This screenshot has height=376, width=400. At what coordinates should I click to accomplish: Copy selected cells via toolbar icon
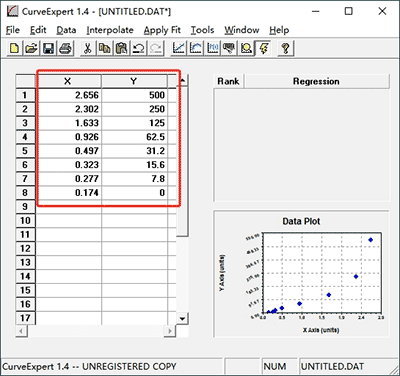click(105, 49)
